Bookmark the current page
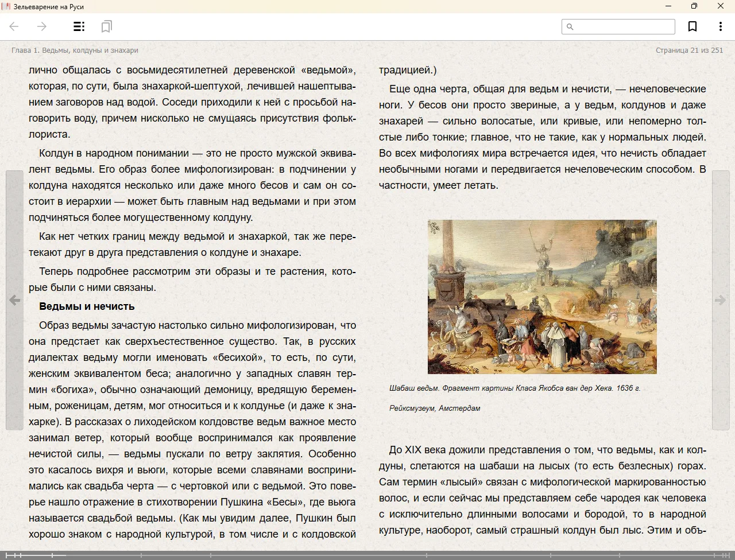The image size is (735, 560). coord(693,26)
